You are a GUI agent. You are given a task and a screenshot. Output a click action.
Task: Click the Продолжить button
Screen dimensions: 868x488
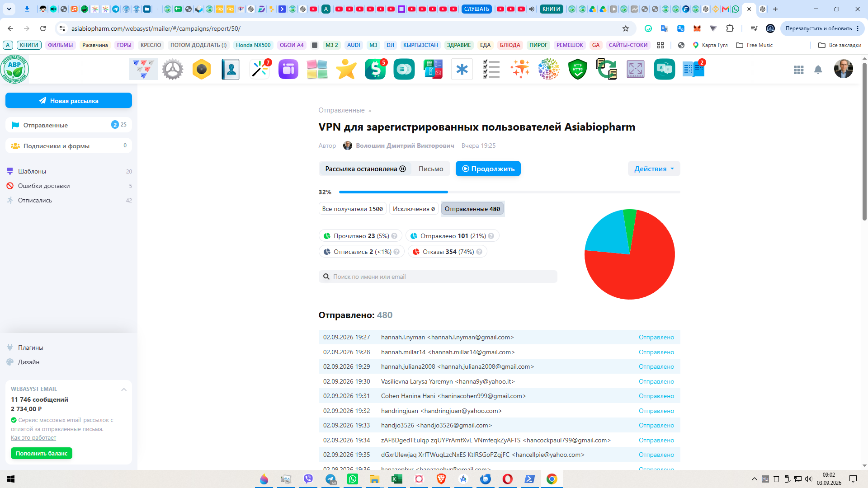[x=488, y=169]
